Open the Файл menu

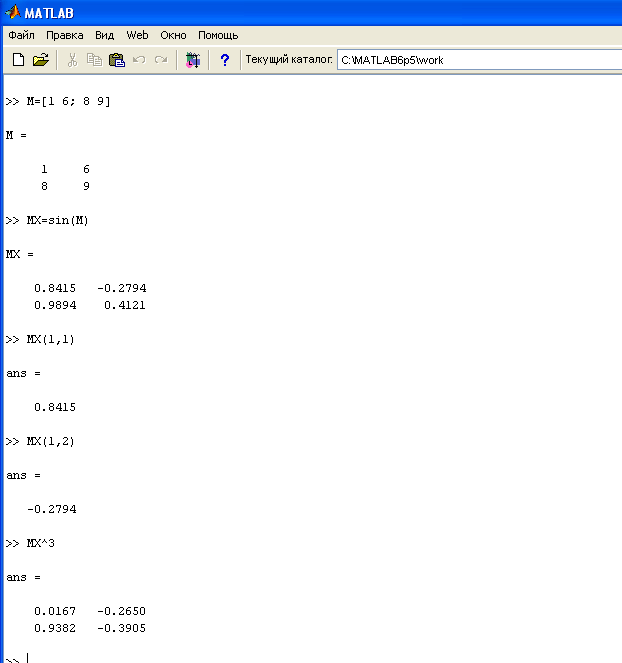21,35
